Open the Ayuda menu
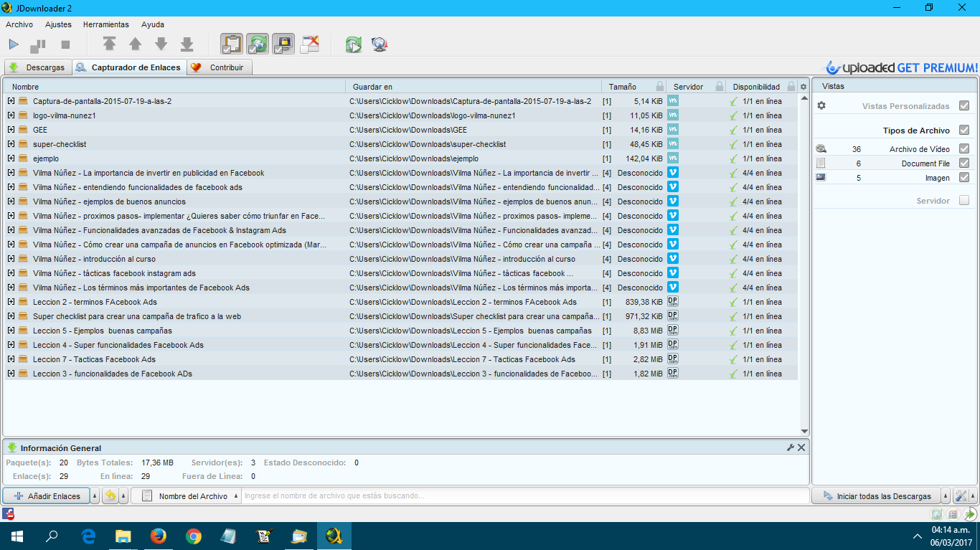The image size is (980, 550). pyautogui.click(x=153, y=24)
